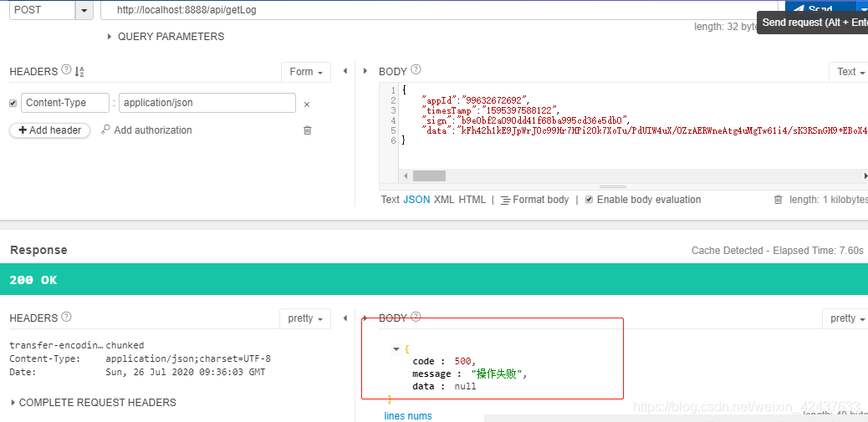Click the response message 操作失败
868x422 pixels.
(x=496, y=374)
